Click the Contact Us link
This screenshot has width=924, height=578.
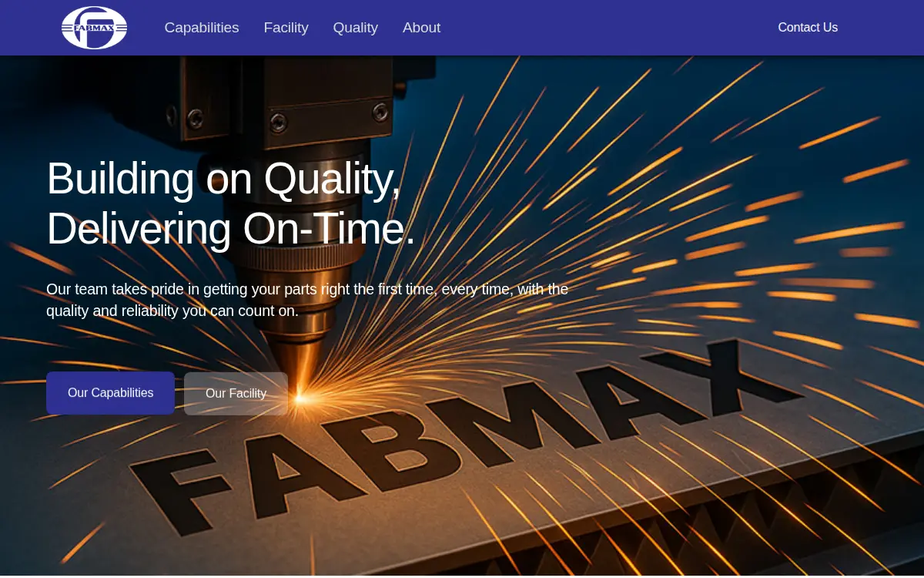coord(808,28)
